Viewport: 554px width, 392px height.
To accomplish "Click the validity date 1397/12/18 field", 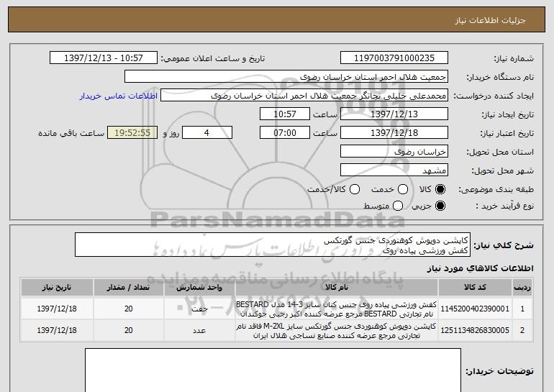I will (394, 133).
